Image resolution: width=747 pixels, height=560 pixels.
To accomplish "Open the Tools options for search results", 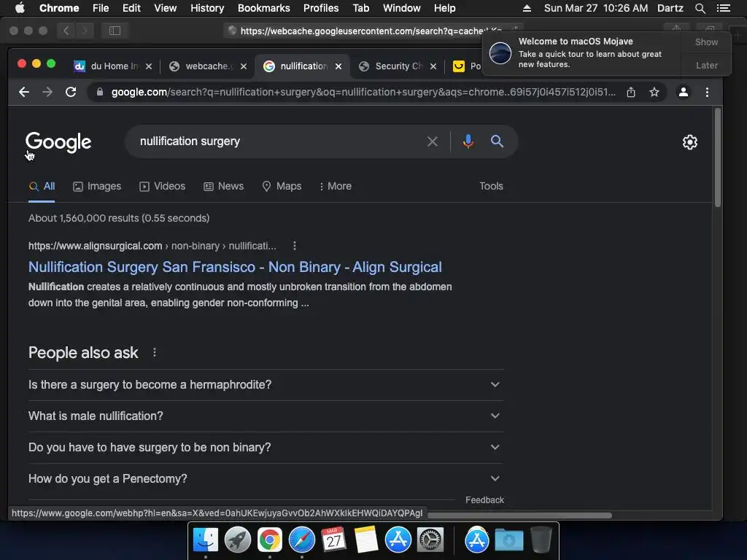I will point(491,186).
